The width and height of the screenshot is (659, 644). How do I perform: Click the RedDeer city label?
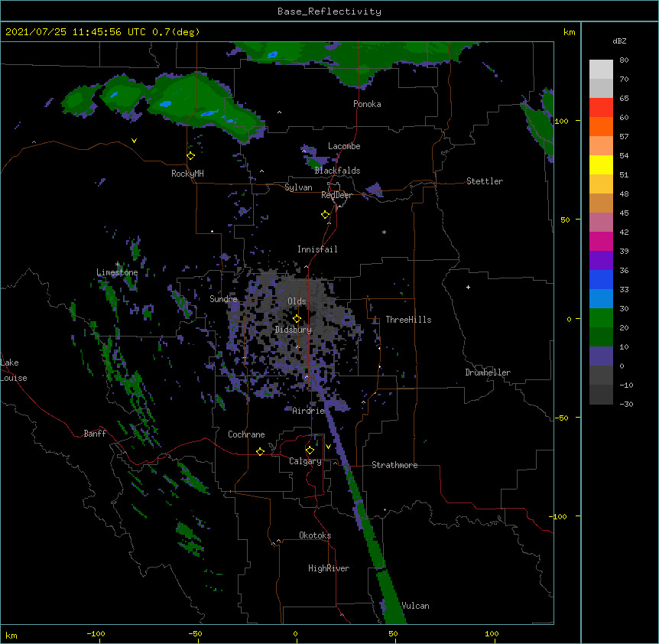[336, 195]
